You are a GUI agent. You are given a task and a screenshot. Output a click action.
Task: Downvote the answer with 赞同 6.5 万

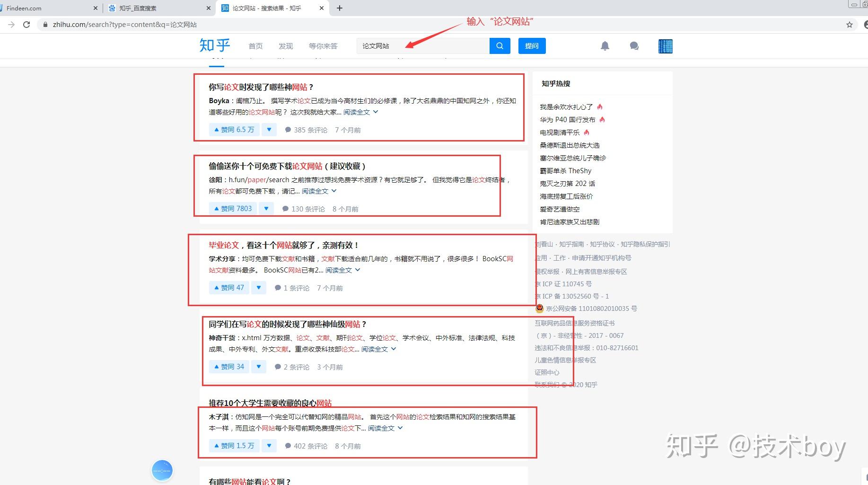(x=269, y=130)
